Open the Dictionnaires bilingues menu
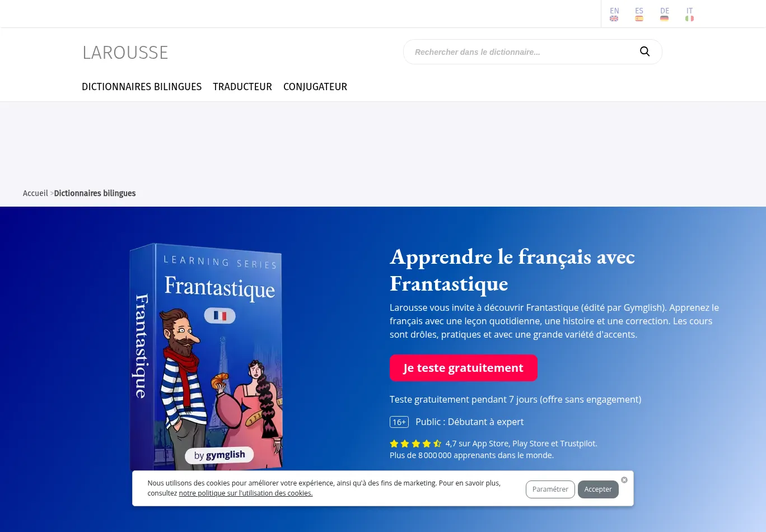 coord(142,87)
